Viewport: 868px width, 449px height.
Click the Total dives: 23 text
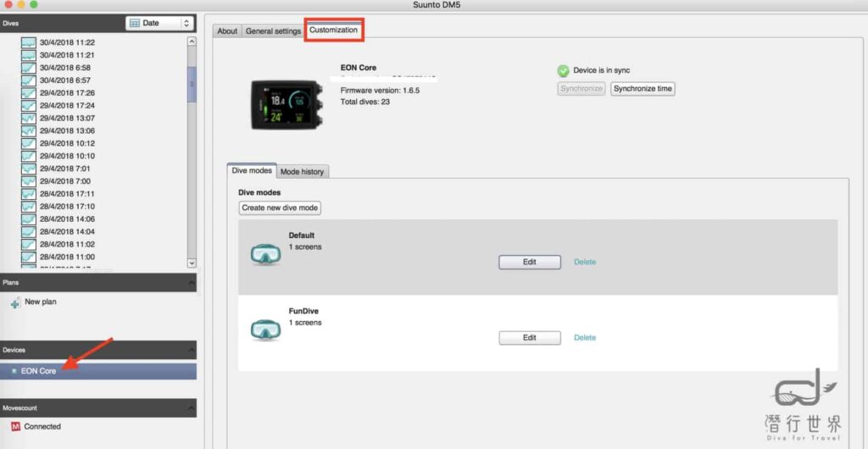coord(364,103)
